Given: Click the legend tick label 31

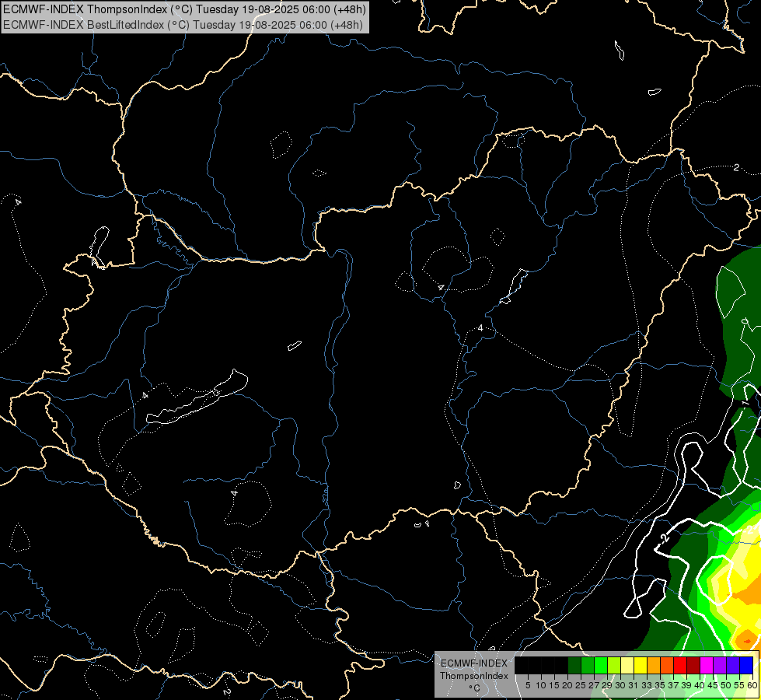Looking at the screenshot, I should coord(634,685).
